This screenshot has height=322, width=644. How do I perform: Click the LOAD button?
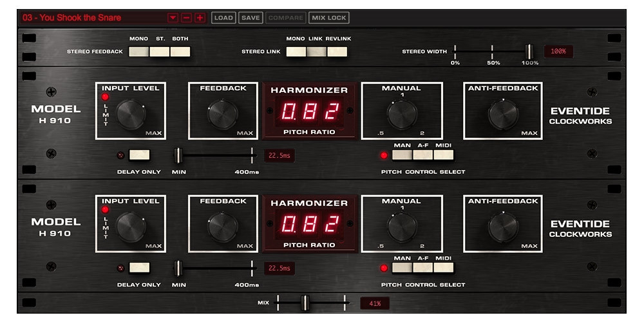(x=224, y=18)
